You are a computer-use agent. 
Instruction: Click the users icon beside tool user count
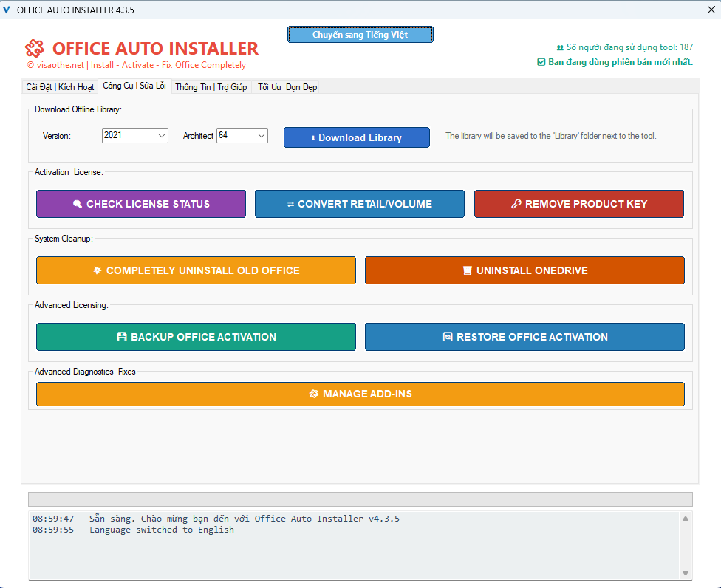560,47
